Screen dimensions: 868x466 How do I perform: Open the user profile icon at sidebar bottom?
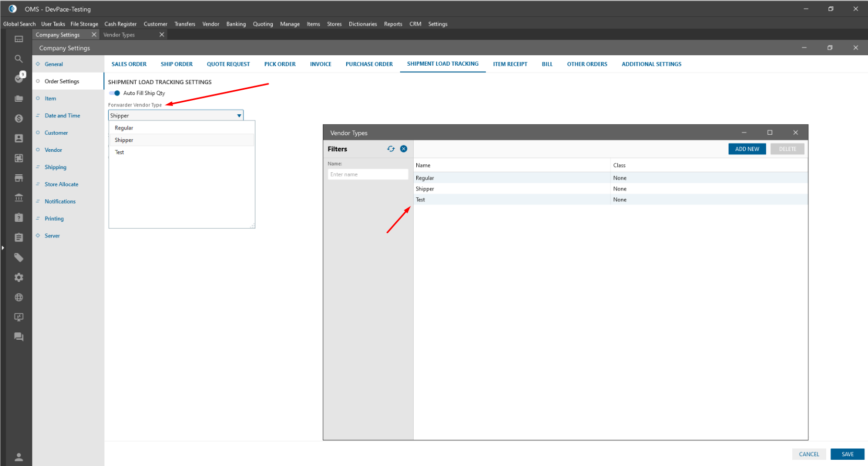click(19, 457)
